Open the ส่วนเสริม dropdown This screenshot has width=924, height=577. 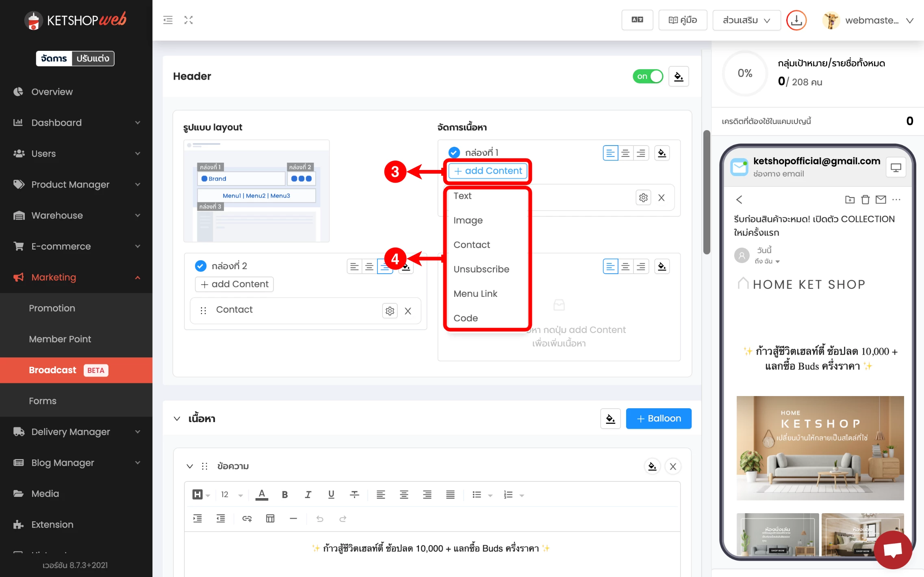[746, 20]
